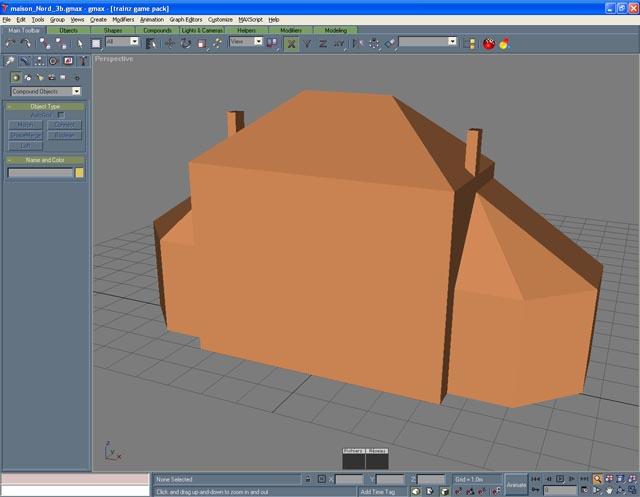Activate the Zoom magnifier viewport tool
Image resolution: width=640 pixels, height=497 pixels.
597,480
